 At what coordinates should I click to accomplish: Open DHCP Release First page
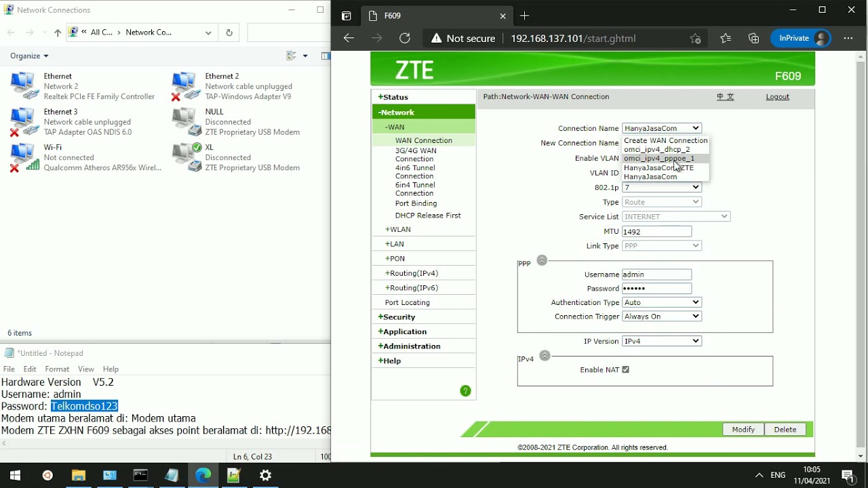pyautogui.click(x=428, y=216)
